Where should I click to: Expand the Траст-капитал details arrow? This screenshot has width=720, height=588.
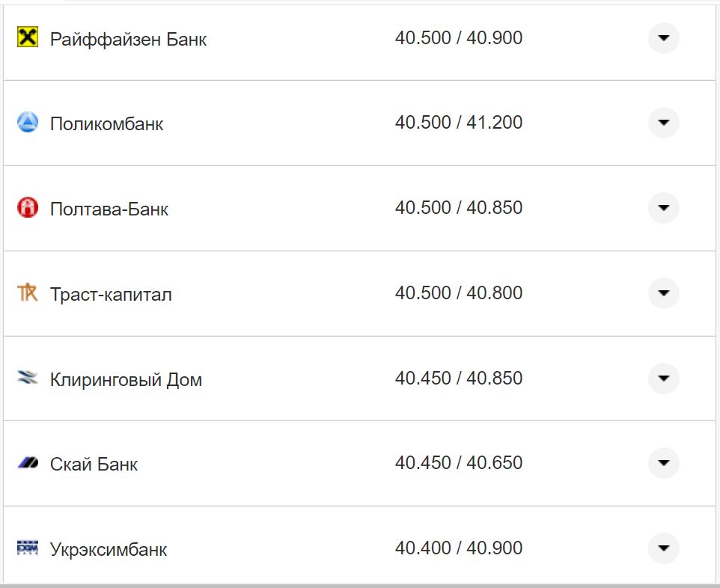click(x=663, y=293)
